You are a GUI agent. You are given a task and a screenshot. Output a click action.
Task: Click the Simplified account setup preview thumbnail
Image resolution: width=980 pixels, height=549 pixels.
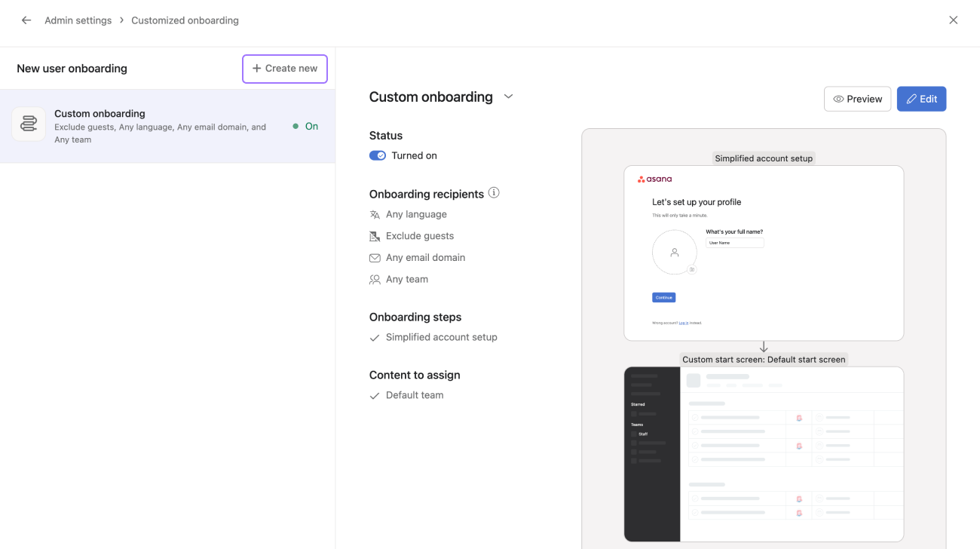764,253
